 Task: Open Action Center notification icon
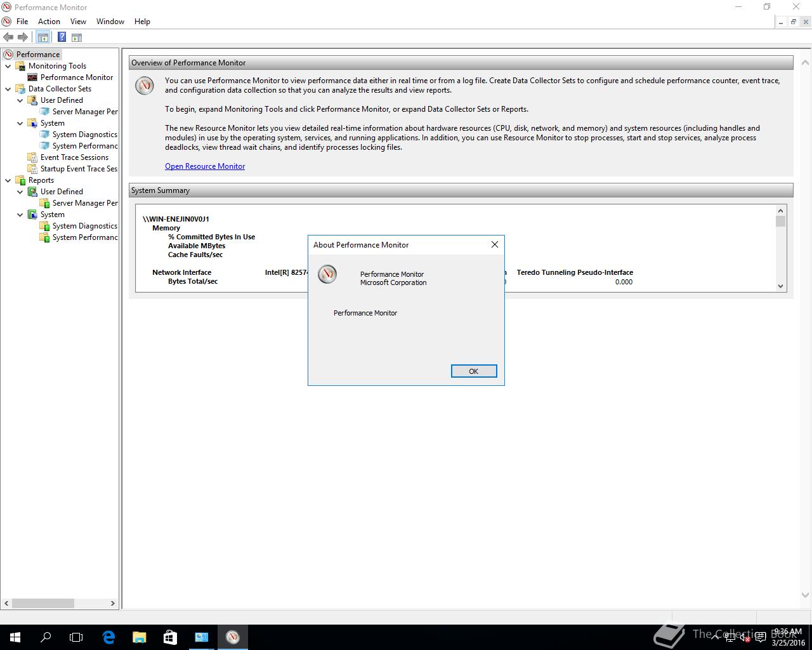pos(761,637)
